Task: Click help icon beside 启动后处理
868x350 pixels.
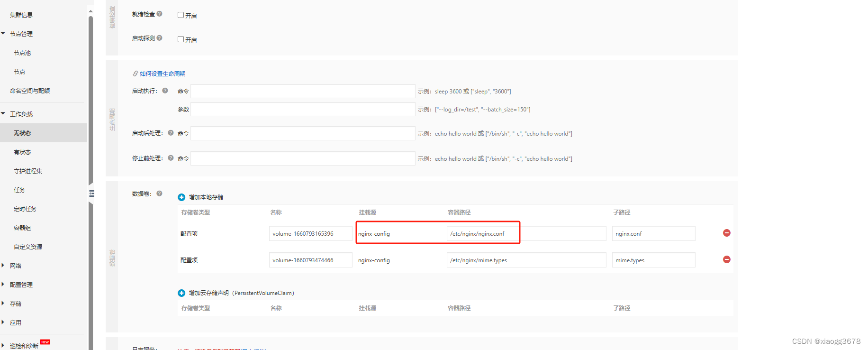Action: (171, 133)
